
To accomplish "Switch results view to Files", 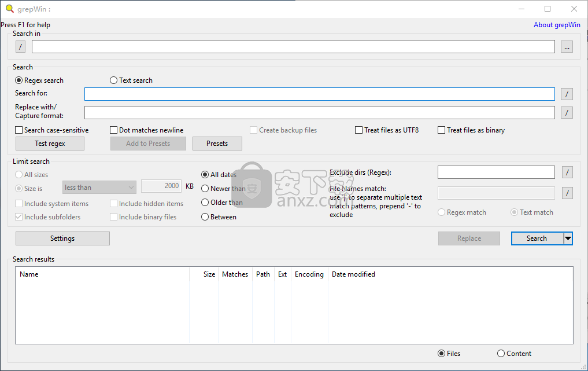I will 449,354.
